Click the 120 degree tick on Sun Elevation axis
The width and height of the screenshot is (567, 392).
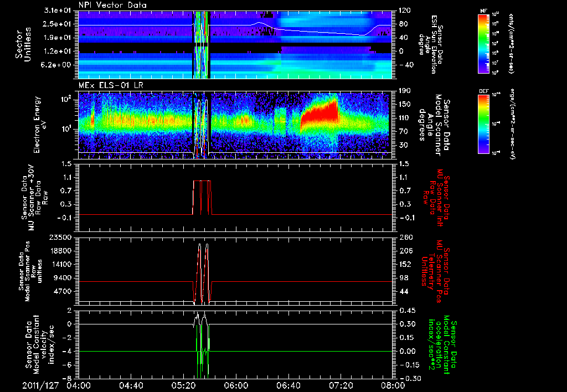click(x=405, y=11)
